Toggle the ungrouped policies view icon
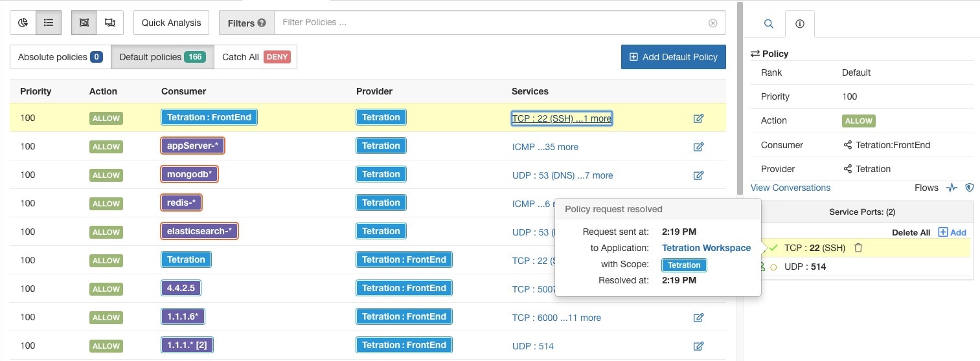This screenshot has height=361, width=980. 110,23
